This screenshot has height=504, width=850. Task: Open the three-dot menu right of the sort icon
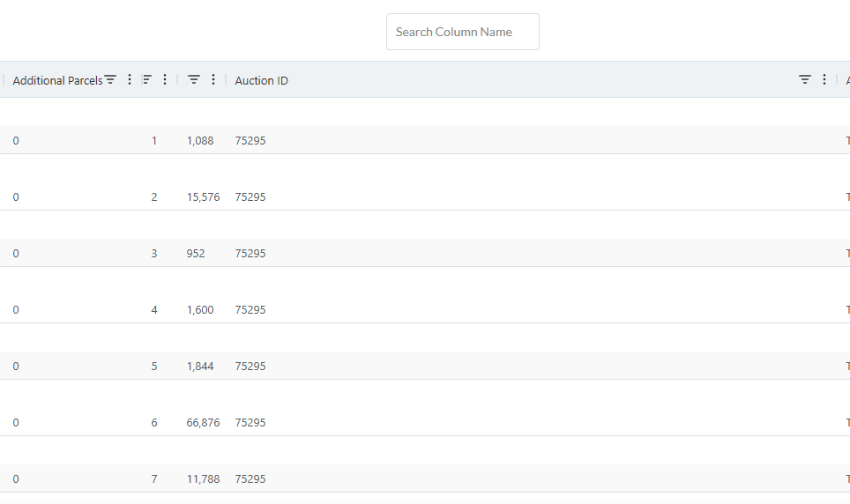(165, 80)
